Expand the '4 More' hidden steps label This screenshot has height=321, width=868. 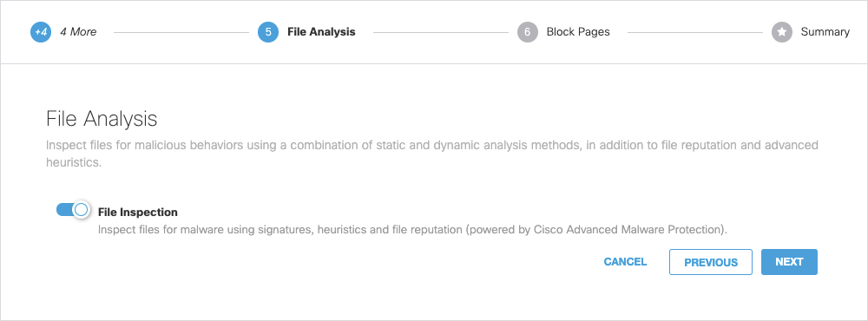78,32
